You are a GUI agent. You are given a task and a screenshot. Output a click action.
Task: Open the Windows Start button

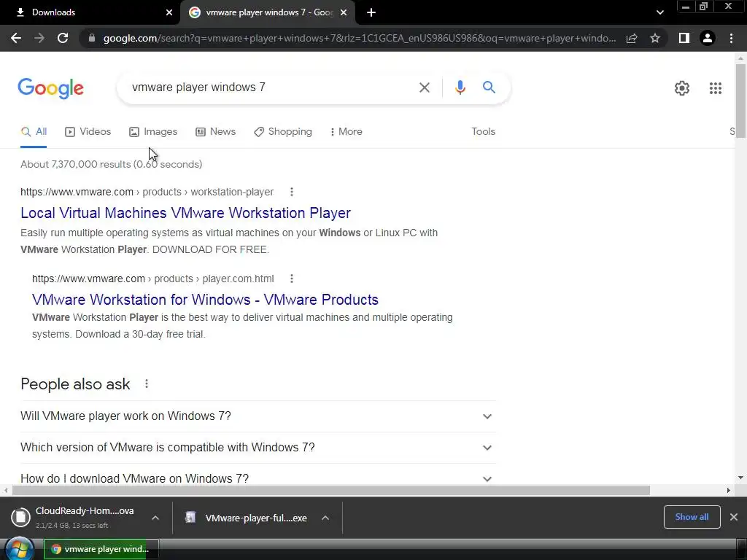tap(19, 548)
